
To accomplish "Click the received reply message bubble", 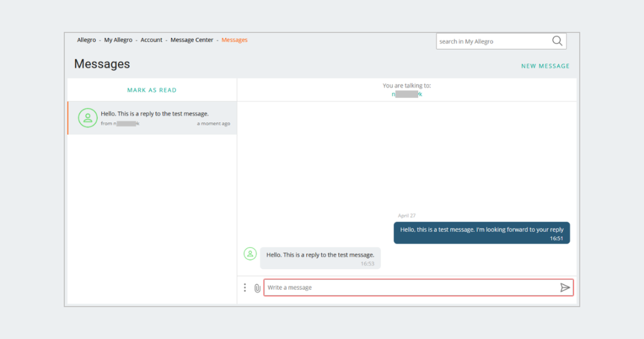I will [x=320, y=258].
